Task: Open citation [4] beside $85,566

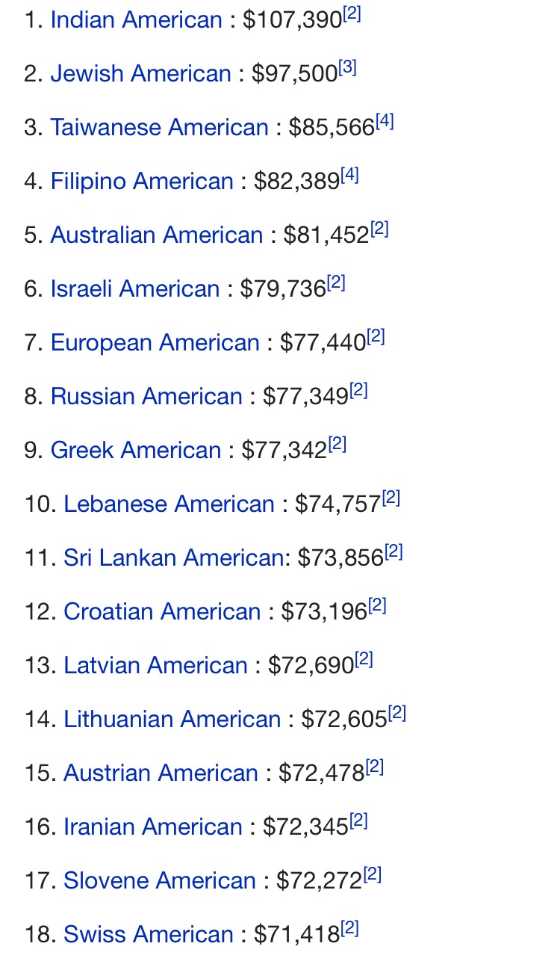Action: click(385, 123)
